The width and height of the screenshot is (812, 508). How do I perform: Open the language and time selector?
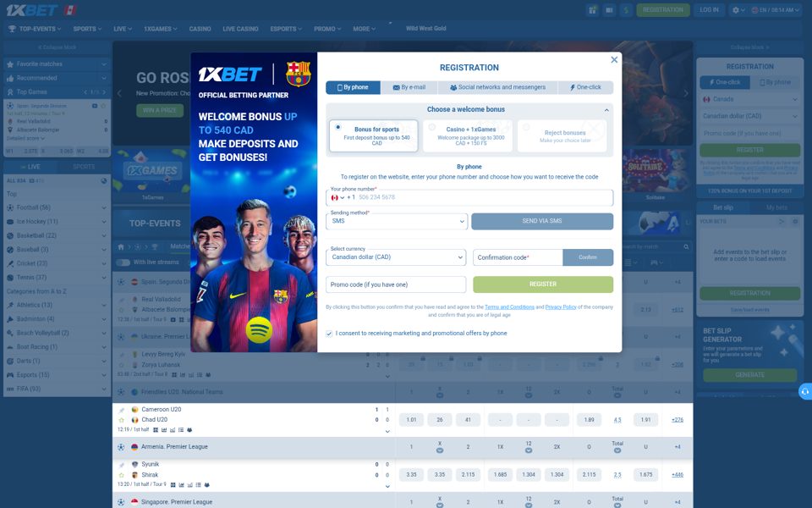click(x=776, y=10)
